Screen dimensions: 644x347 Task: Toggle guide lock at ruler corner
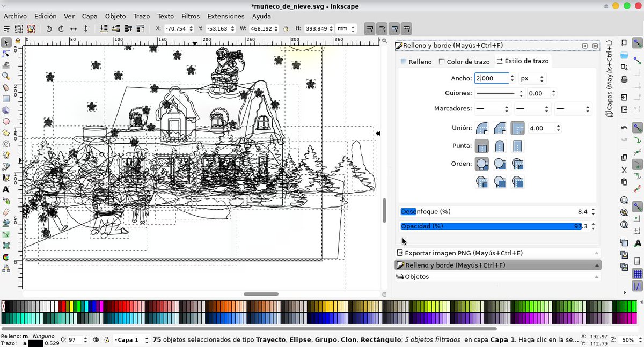point(18,41)
